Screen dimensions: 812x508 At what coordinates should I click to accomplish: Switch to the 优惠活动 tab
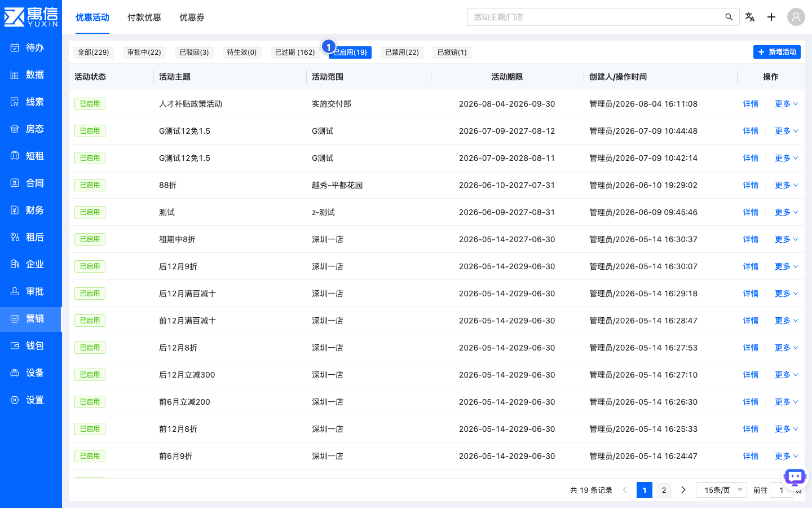click(x=92, y=17)
